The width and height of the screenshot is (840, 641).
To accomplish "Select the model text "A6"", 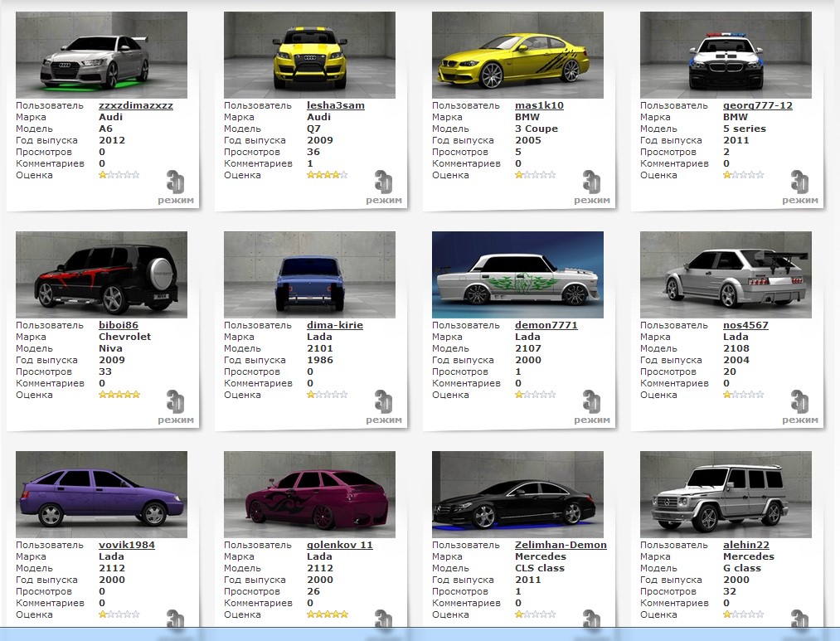I will coord(105,129).
